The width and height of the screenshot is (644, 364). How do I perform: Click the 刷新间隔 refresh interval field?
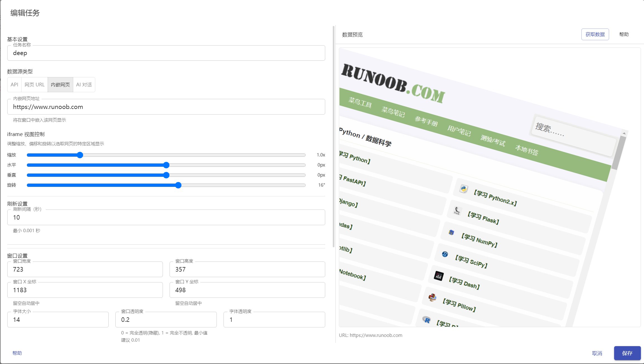[166, 217]
